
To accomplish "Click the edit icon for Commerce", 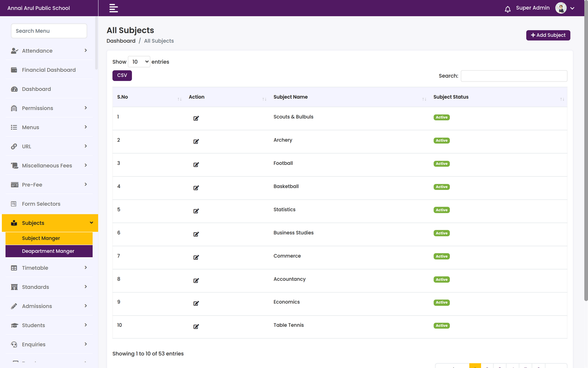I will coord(196,257).
